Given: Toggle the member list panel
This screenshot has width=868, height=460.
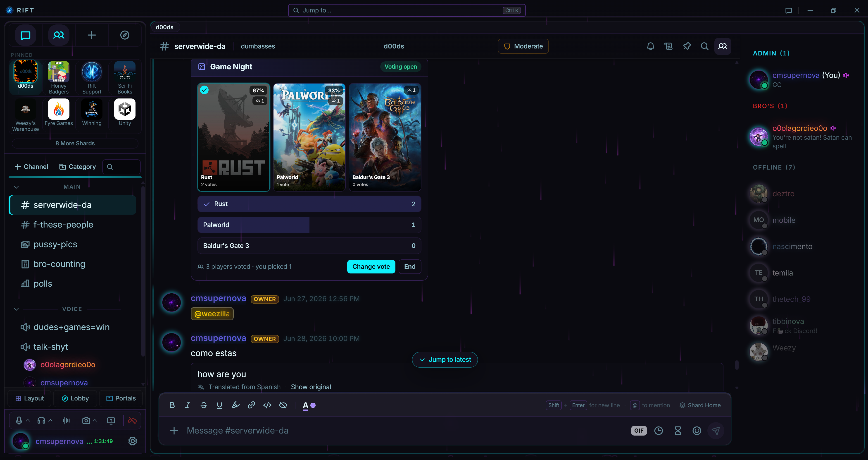Looking at the screenshot, I should tap(723, 46).
